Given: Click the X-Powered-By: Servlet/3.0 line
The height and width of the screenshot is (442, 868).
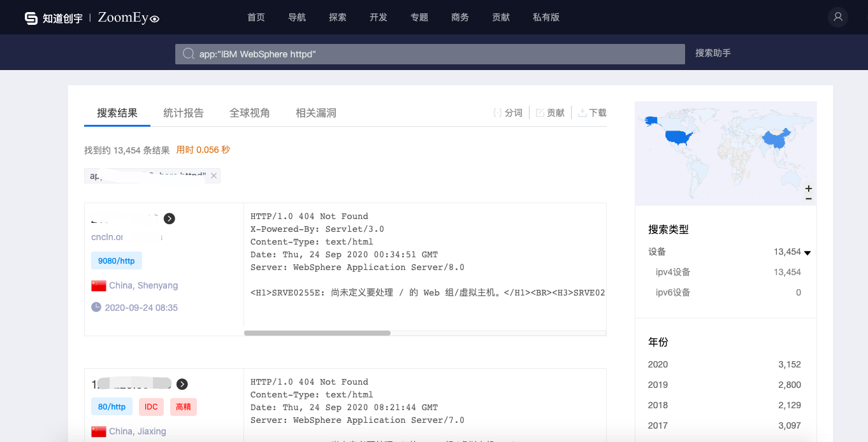Looking at the screenshot, I should (x=317, y=229).
